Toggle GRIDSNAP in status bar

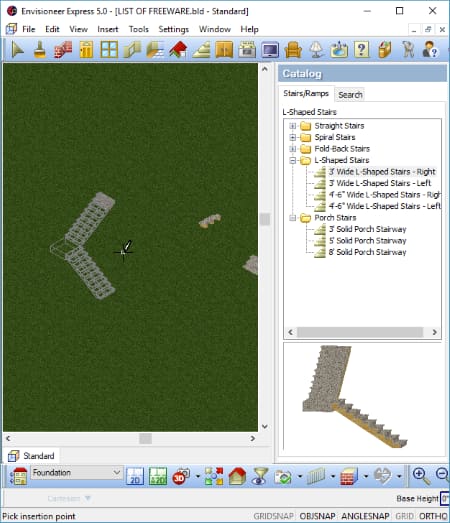[274, 516]
